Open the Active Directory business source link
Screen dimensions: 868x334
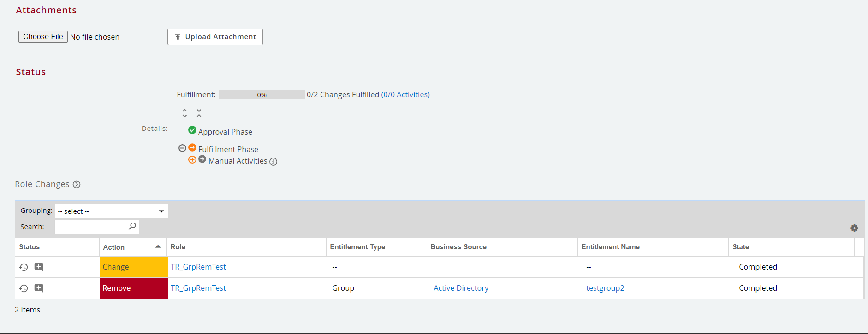coord(461,288)
